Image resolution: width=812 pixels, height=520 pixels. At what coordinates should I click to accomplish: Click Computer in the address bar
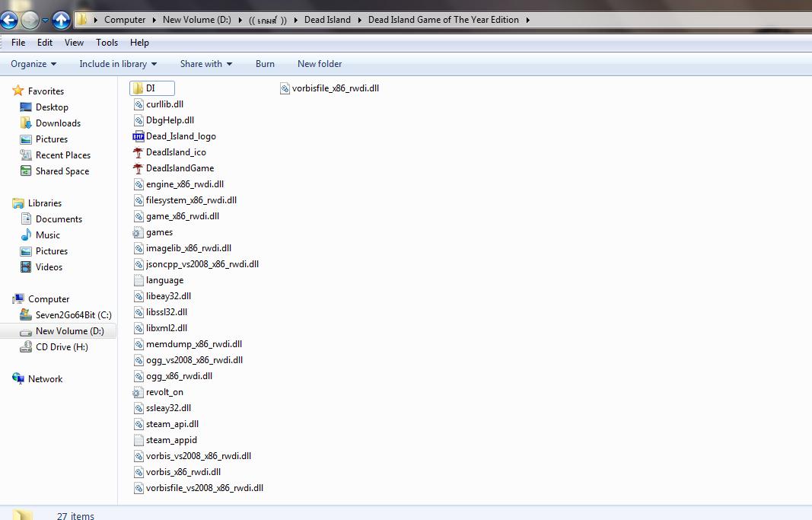(x=125, y=20)
